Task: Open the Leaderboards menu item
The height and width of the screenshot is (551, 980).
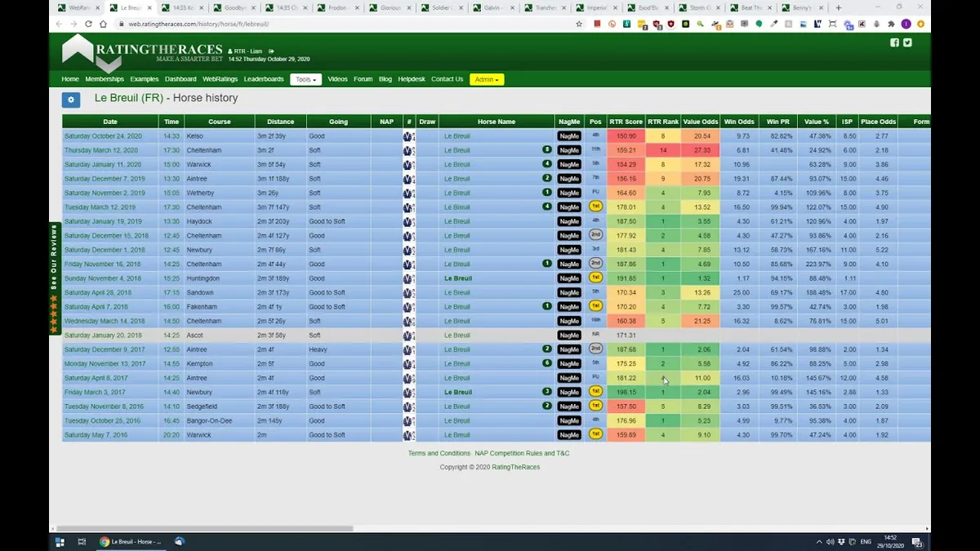Action: (x=264, y=79)
